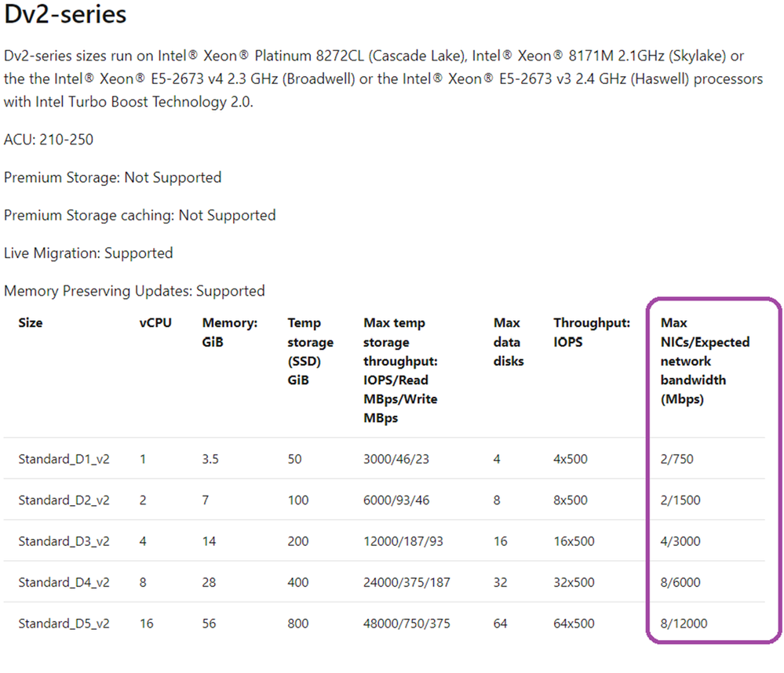Select the Live Migration: Supported line
Viewport: 784px width, 673px height.
coord(88,253)
